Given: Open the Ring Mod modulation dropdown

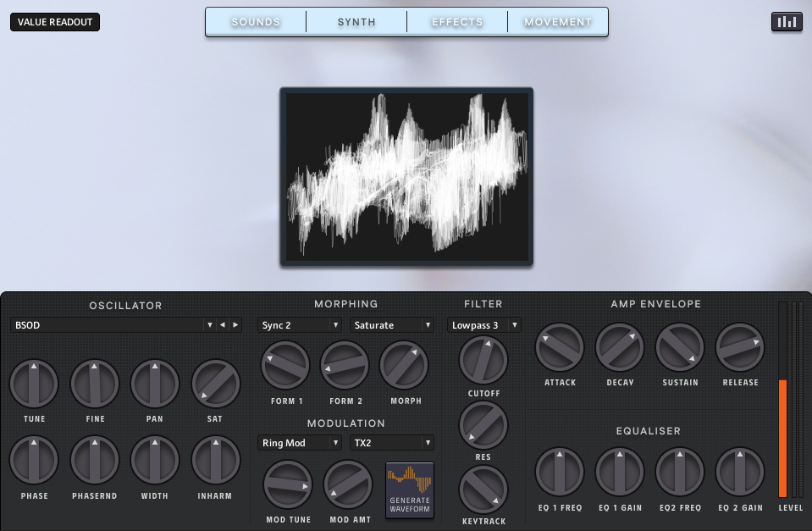Looking at the screenshot, I should click(x=300, y=443).
